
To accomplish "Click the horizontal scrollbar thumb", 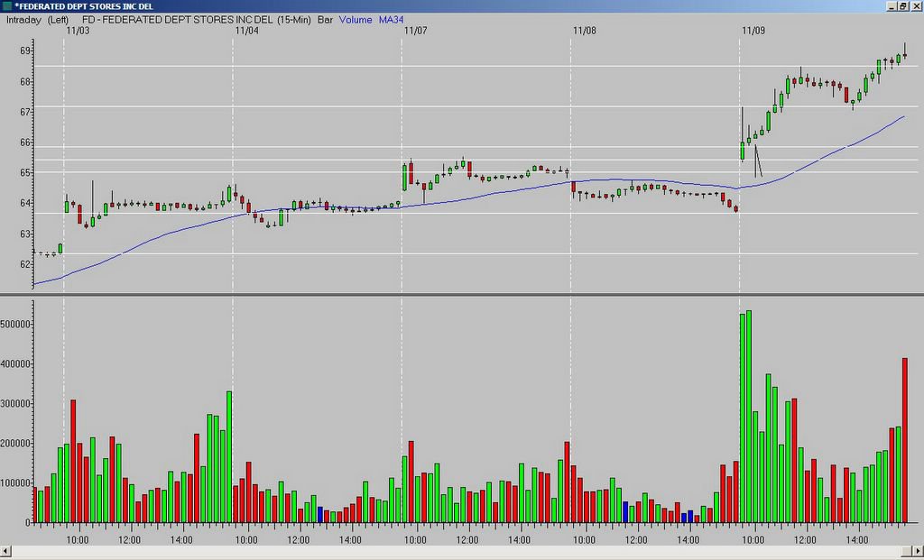I will click(x=908, y=551).
